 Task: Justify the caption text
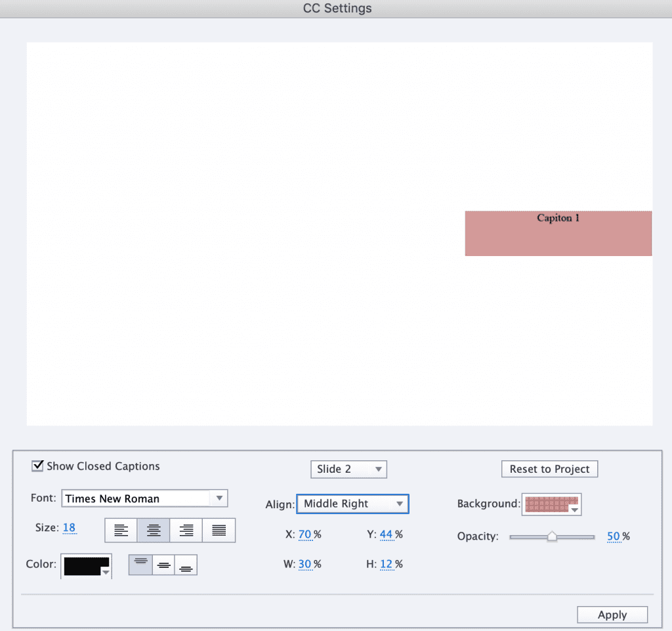coord(219,531)
